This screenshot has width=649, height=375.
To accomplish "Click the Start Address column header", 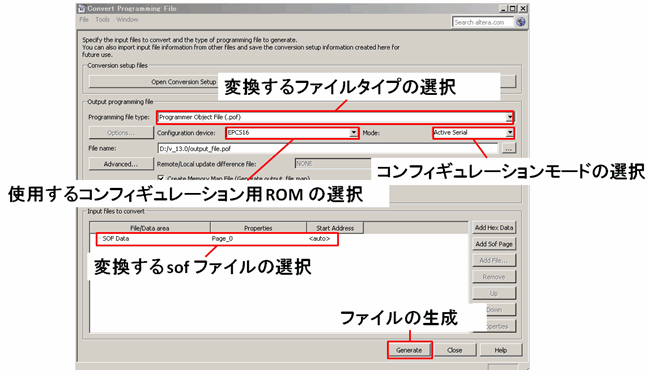I will (335, 228).
